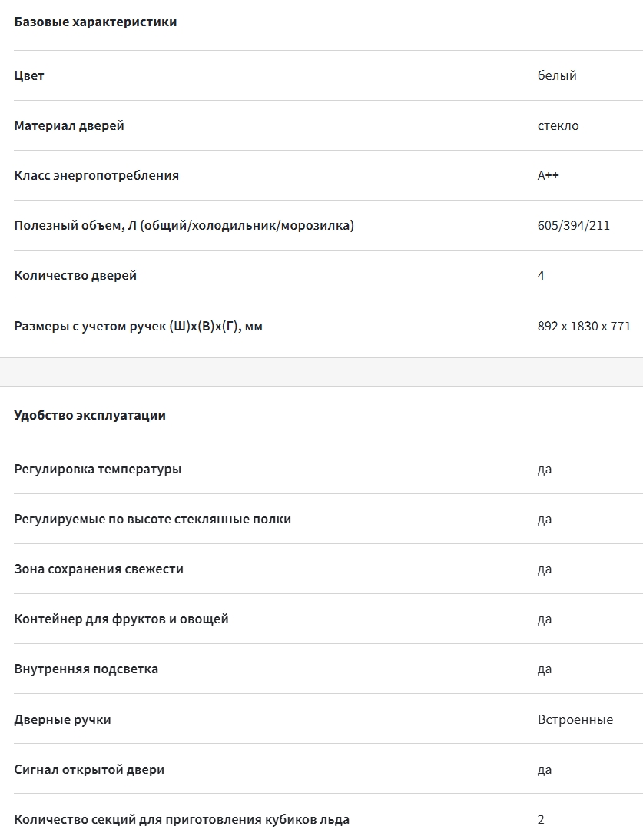
Task: Click the Внутренняя подсветка row label
Action: click(x=86, y=669)
